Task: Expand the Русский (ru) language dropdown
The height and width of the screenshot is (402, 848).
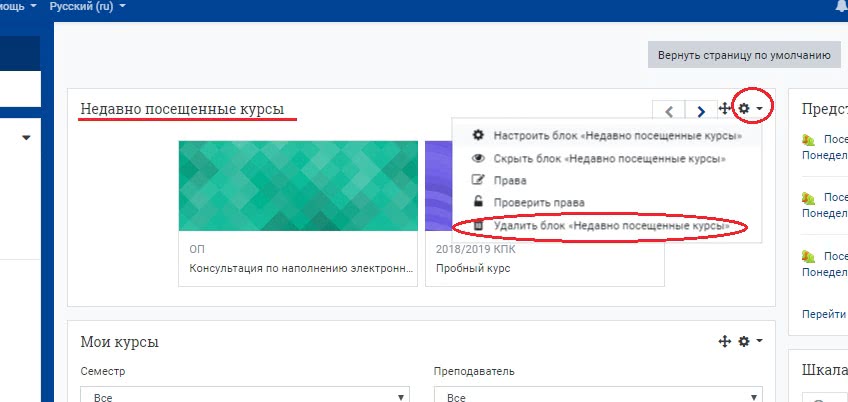Action: 88,7
